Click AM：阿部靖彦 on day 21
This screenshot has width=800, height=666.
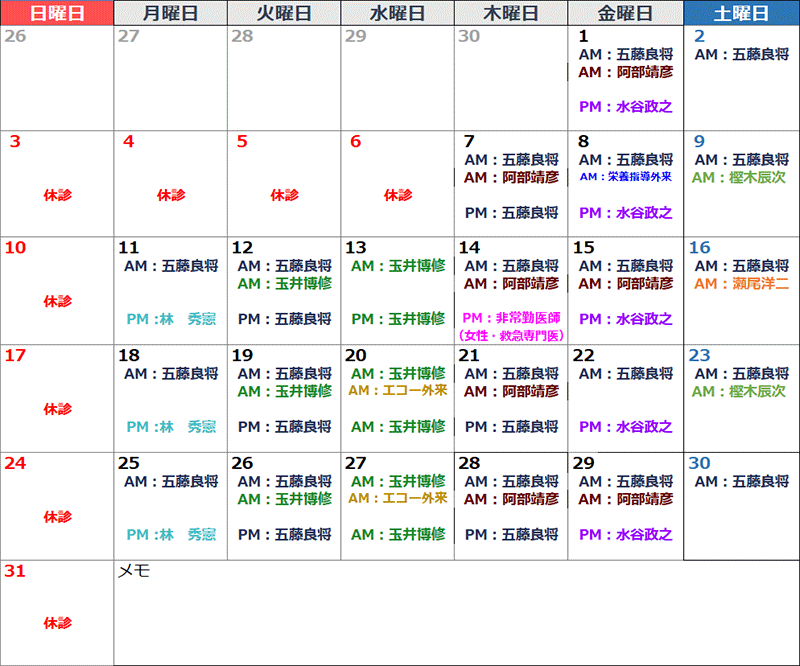(511, 391)
